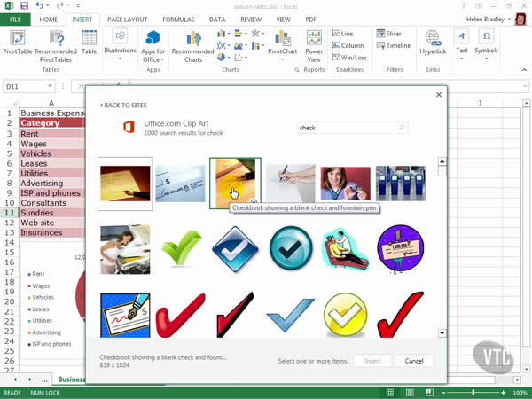Screen dimensions: 532x399
Task: Switch to the FORMULAS tab
Action: pyautogui.click(x=178, y=20)
